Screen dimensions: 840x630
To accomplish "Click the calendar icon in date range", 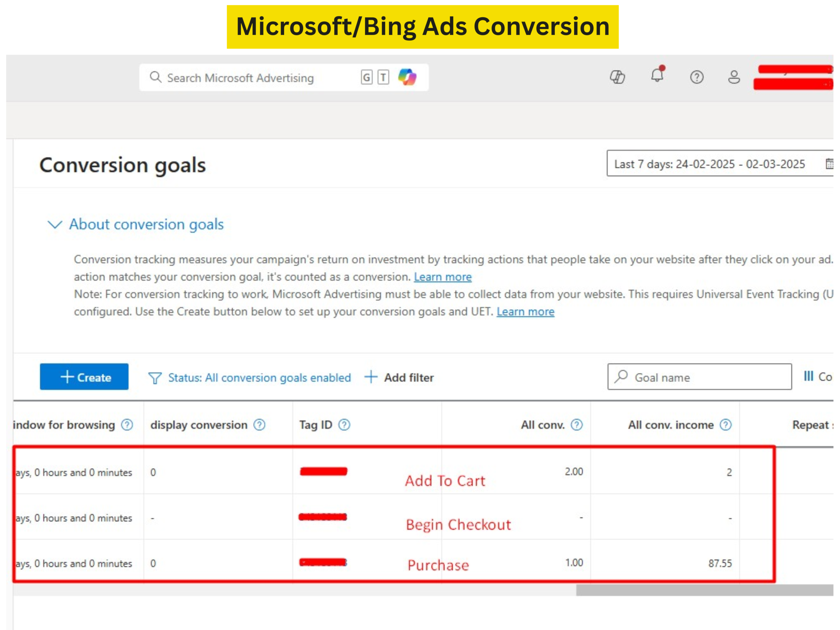I will 829,164.
